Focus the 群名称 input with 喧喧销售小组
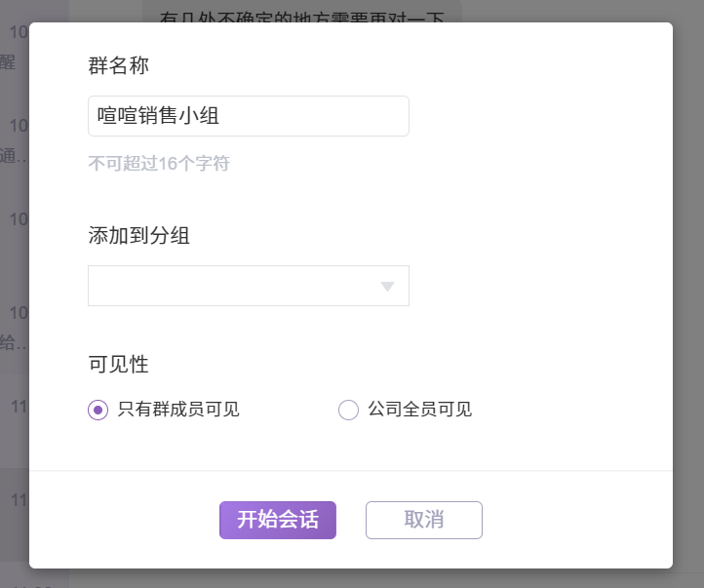This screenshot has height=588, width=704. [248, 116]
